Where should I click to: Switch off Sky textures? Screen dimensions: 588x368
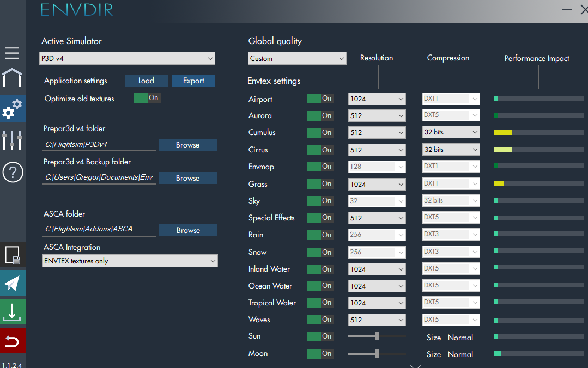pyautogui.click(x=320, y=201)
